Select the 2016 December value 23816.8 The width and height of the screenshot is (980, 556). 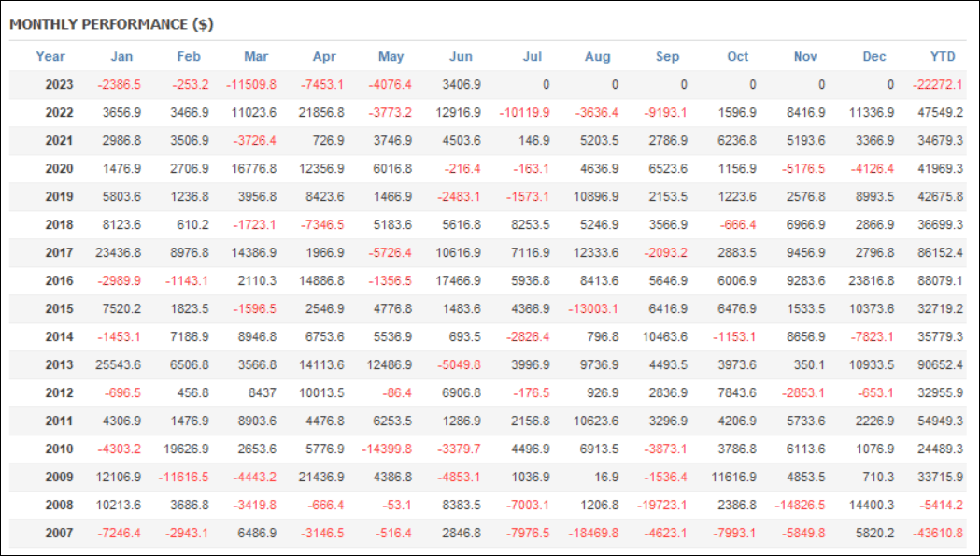point(872,281)
